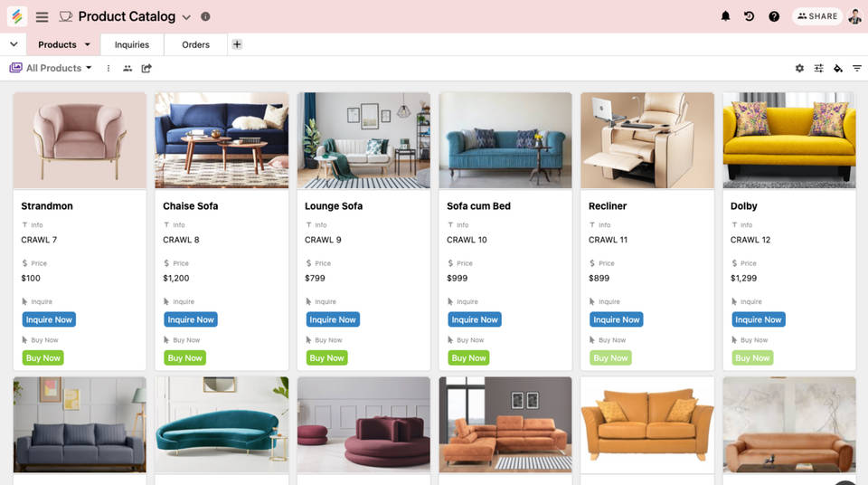Expand the Products tab arrow menu
The height and width of the screenshot is (485, 868).
pyautogui.click(x=88, y=44)
